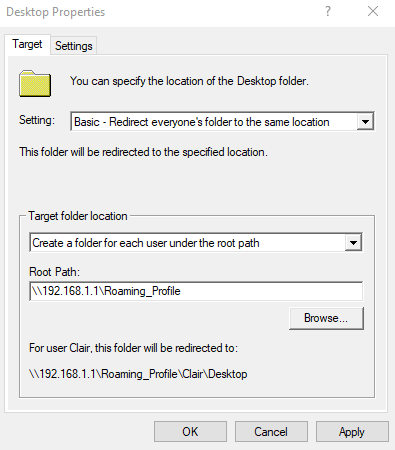395x450 pixels.
Task: Switch to the Settings tab
Action: click(x=74, y=46)
